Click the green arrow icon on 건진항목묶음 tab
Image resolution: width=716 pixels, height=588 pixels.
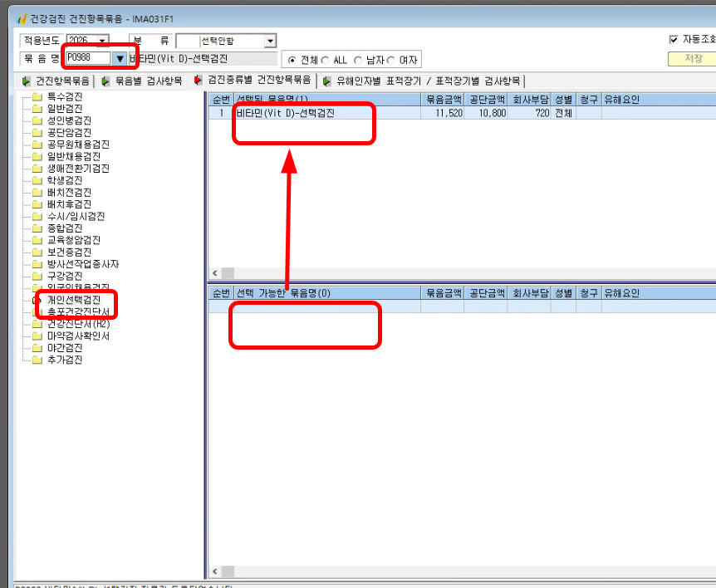coord(26,81)
